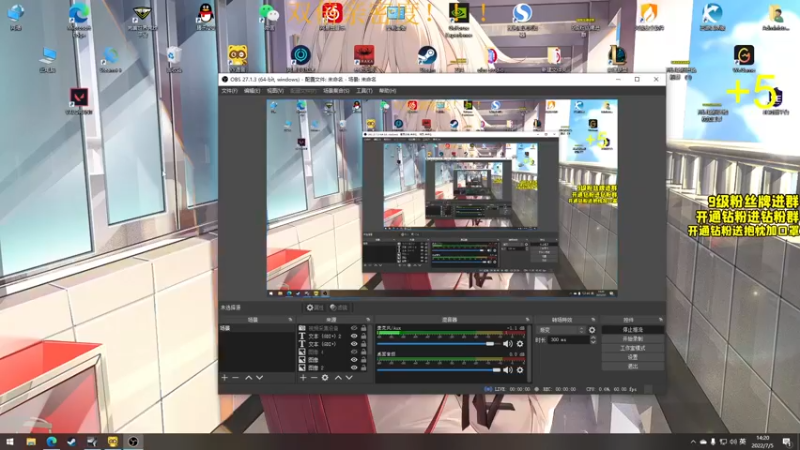
Task: Move selected scene up
Action: 248,378
